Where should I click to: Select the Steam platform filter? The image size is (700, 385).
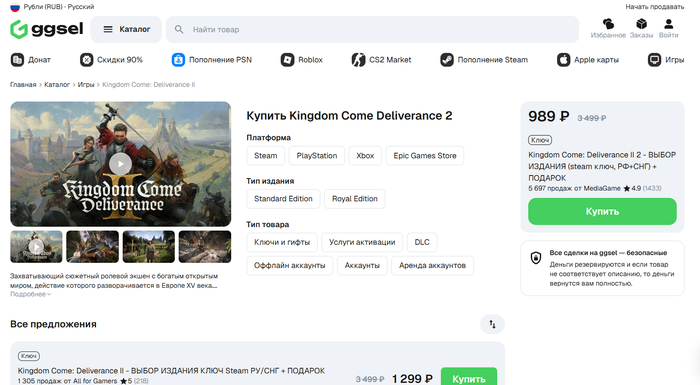266,155
